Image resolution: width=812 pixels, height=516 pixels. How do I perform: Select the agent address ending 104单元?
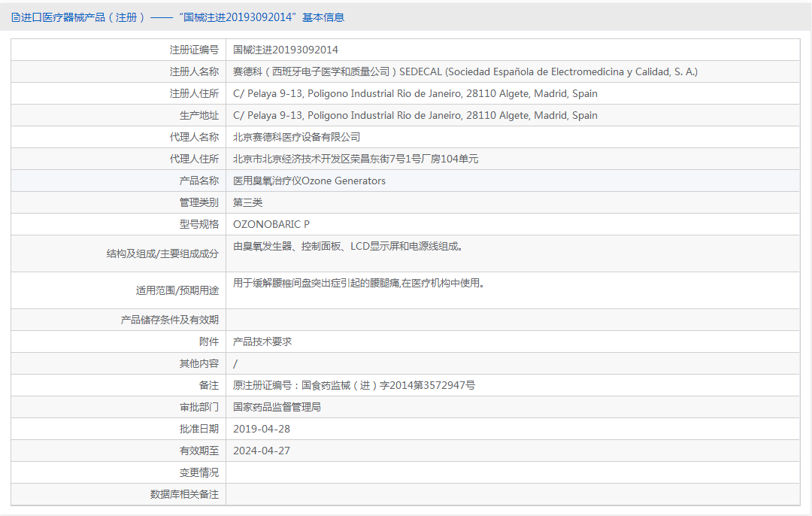[x=356, y=159]
